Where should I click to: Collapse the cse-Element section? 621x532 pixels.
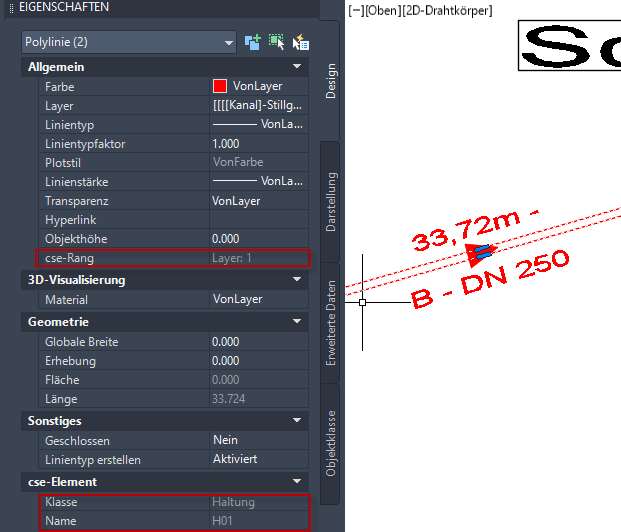pos(297,482)
